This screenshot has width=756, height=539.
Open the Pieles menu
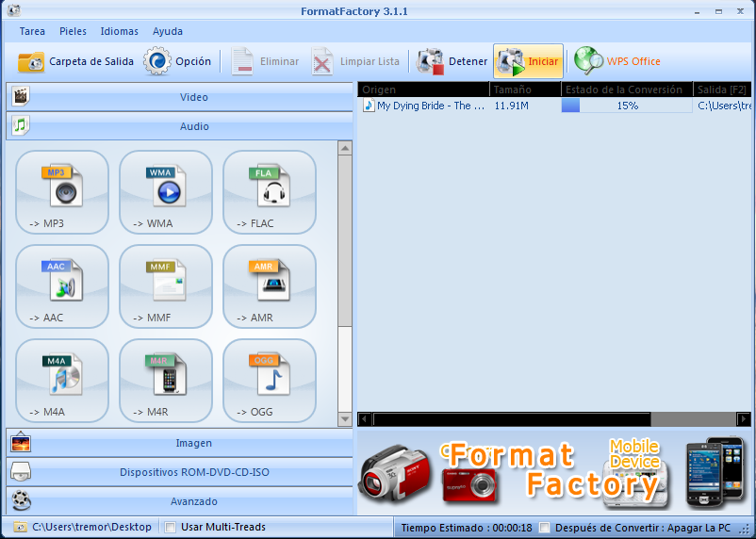(73, 31)
